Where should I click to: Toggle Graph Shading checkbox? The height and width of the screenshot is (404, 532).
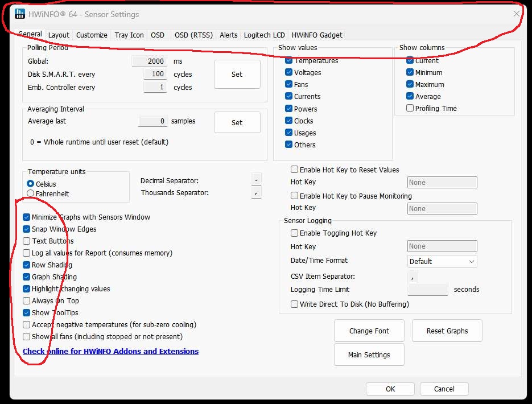tap(27, 277)
